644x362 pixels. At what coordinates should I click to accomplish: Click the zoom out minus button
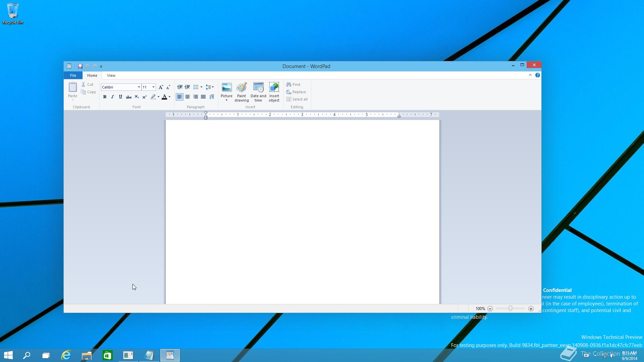click(x=490, y=309)
